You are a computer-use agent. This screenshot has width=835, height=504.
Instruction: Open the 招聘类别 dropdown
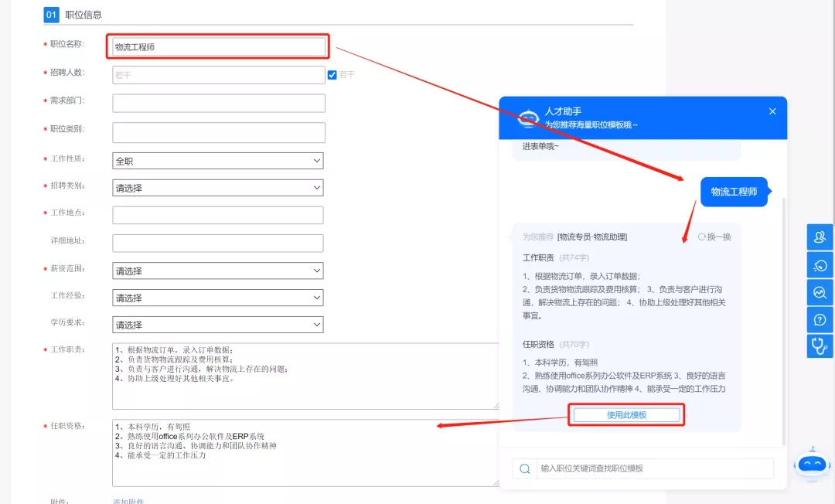point(218,188)
